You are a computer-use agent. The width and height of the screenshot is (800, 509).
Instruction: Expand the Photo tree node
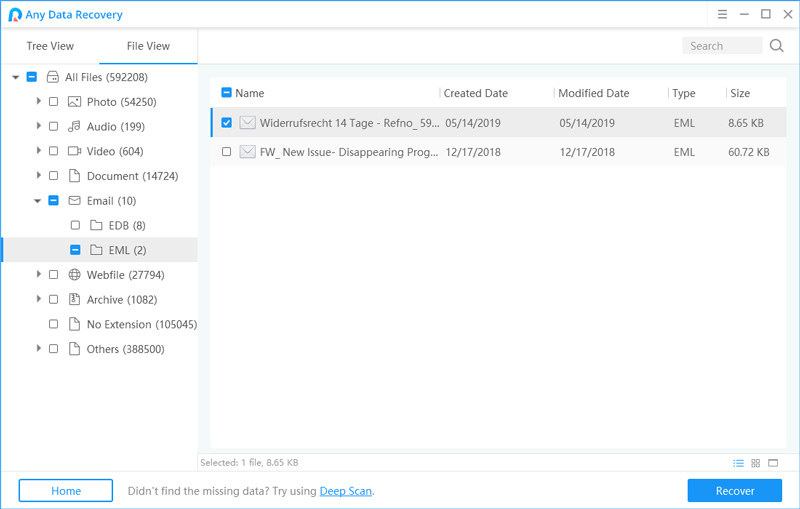38,101
